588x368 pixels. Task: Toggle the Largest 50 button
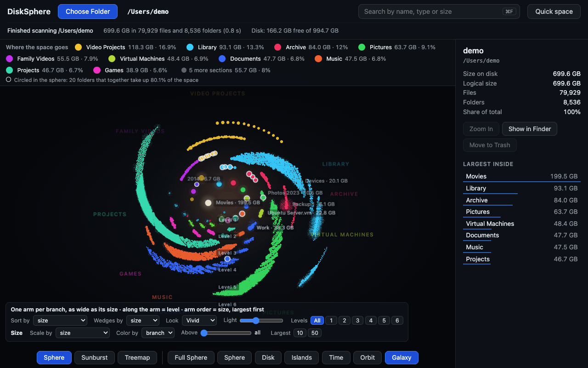[315, 333]
